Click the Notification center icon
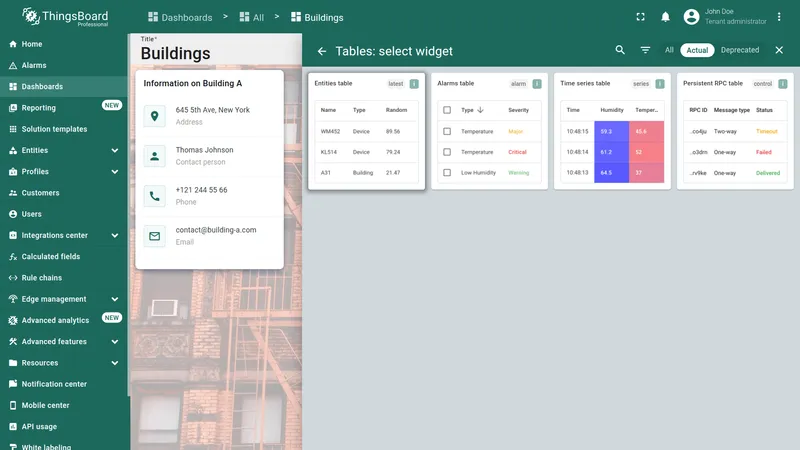This screenshot has height=450, width=800. 13,384
